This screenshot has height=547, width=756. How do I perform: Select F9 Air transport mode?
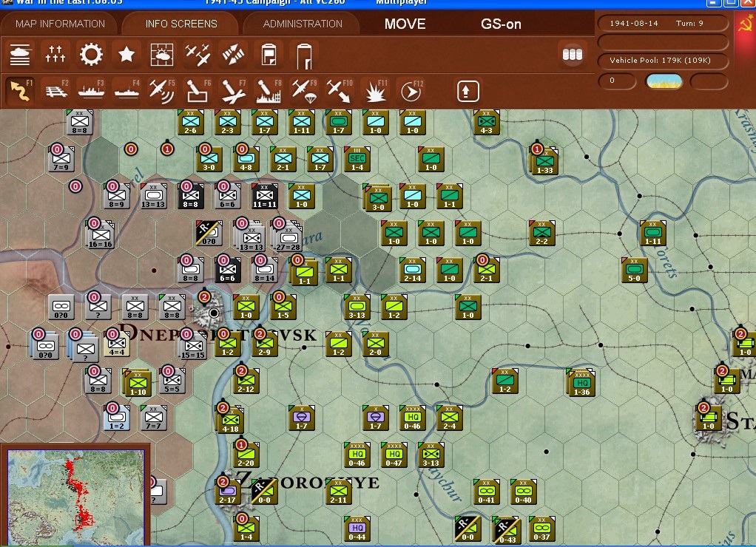[x=305, y=91]
